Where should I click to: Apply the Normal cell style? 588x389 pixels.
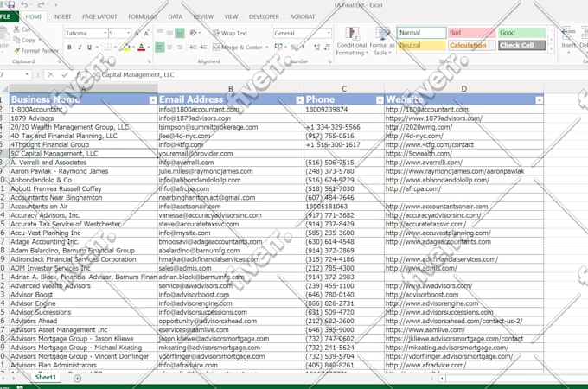[x=421, y=33]
